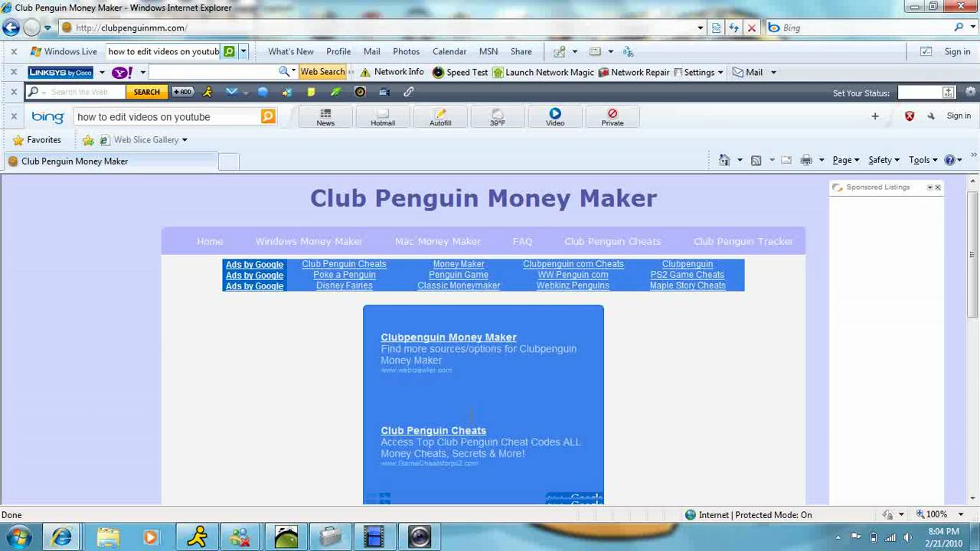Viewport: 980px width, 551px height.
Task: Launch Network Magic from the Linksys toolbar
Action: click(x=544, y=72)
